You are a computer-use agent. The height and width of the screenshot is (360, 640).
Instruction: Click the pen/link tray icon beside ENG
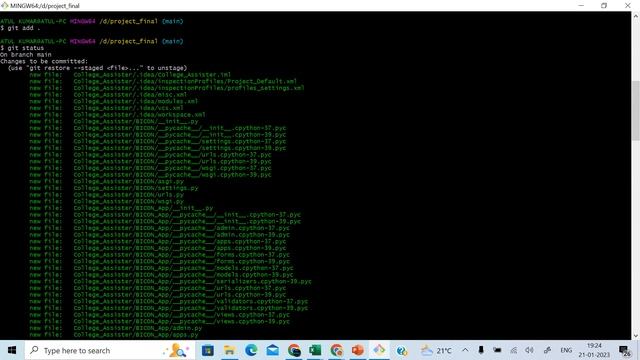click(x=547, y=350)
